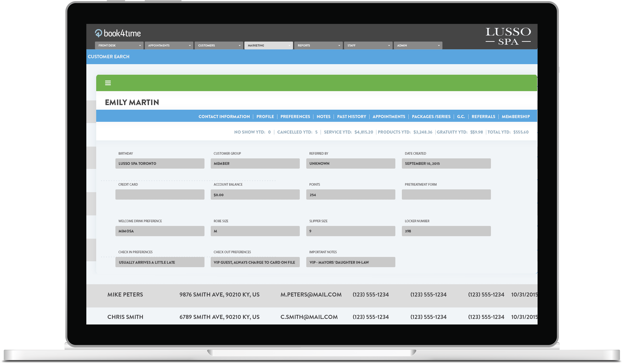This screenshot has width=623, height=364.
Task: Select the Mike Peters customer row
Action: point(125,295)
